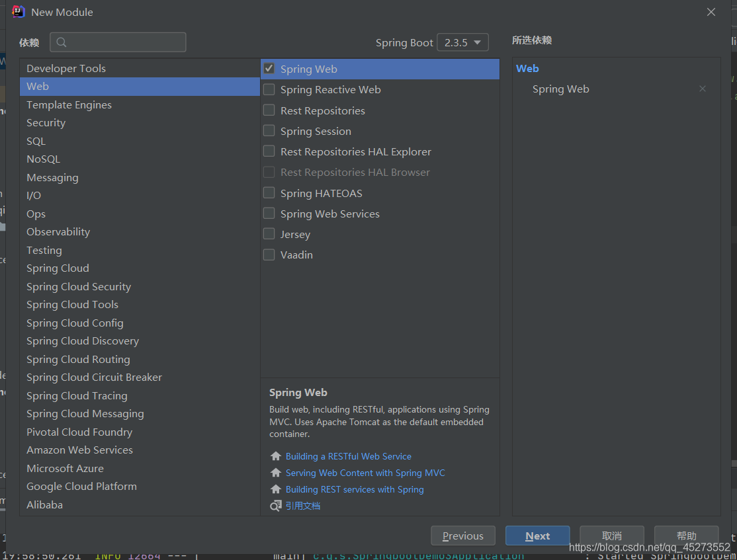Image resolution: width=737 pixels, height=560 pixels.
Task: Select Spring Web in selected dependencies panel
Action: [x=560, y=89]
